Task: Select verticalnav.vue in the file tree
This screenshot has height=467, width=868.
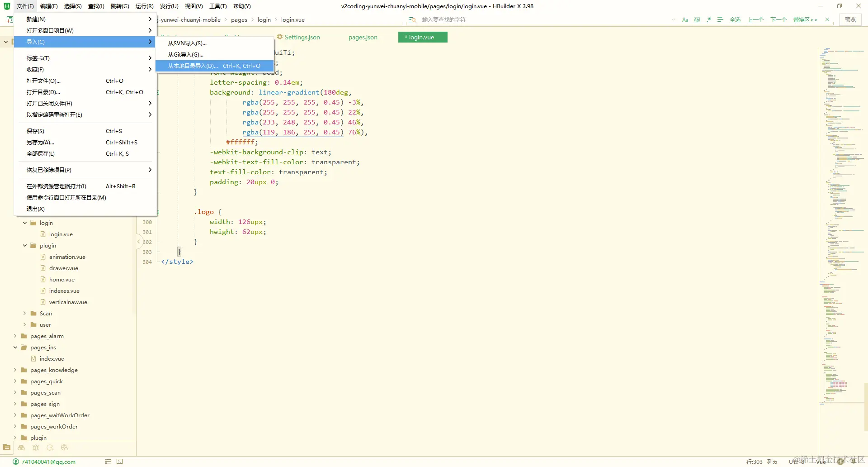Action: point(68,302)
